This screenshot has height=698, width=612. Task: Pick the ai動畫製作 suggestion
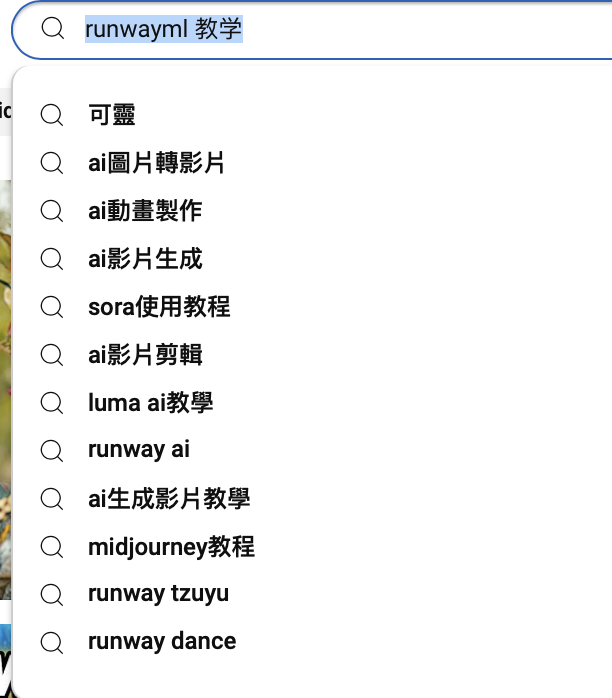(312, 211)
